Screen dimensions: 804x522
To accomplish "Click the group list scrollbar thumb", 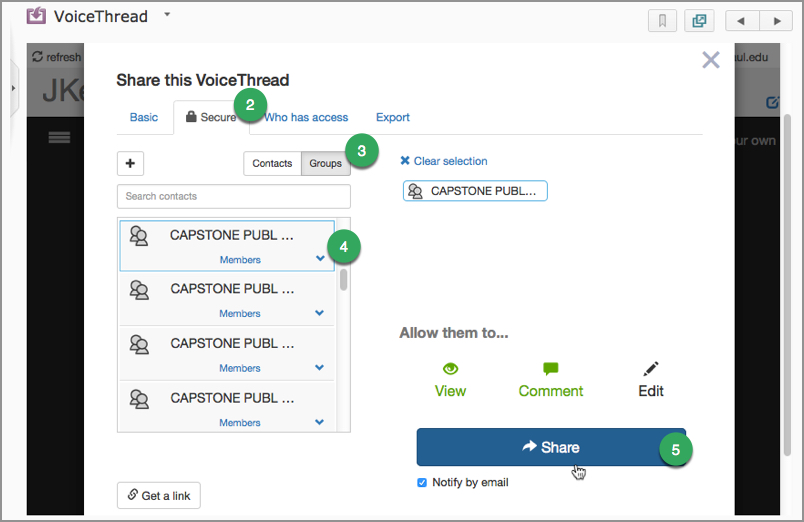I will (344, 279).
